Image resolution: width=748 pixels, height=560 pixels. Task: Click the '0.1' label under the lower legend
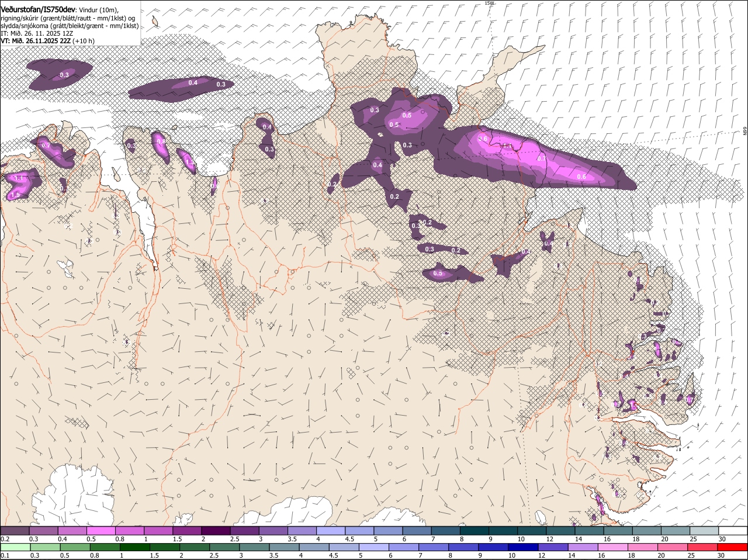5,556
